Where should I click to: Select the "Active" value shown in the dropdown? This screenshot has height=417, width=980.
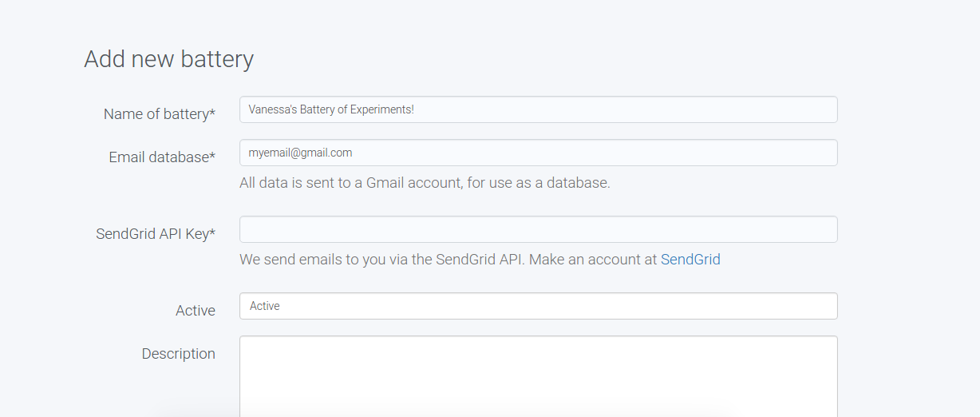[265, 306]
